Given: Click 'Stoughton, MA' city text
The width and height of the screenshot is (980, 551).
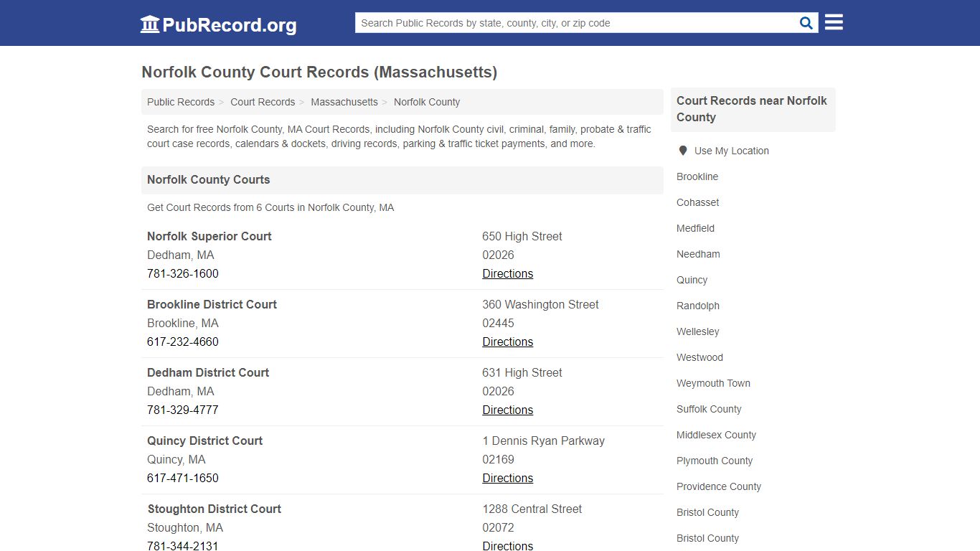Looking at the screenshot, I should point(185,527).
